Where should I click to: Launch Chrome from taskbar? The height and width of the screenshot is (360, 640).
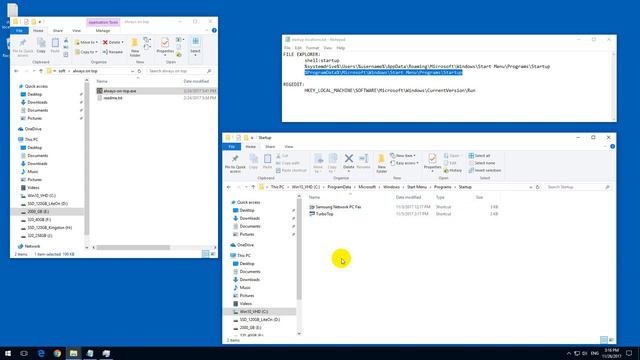tap(57, 353)
